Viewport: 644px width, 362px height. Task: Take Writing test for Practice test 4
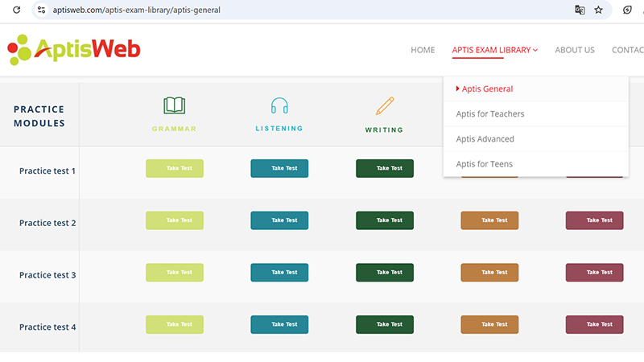(385, 325)
